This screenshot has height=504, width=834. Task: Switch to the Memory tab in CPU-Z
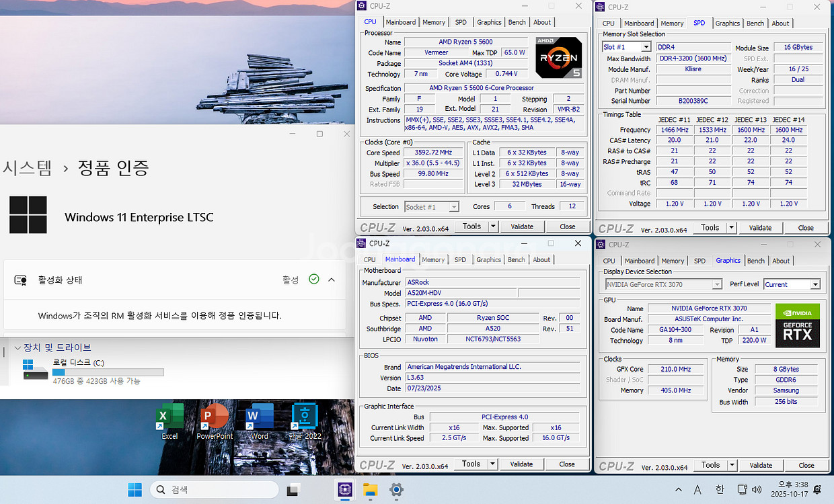[x=433, y=22]
